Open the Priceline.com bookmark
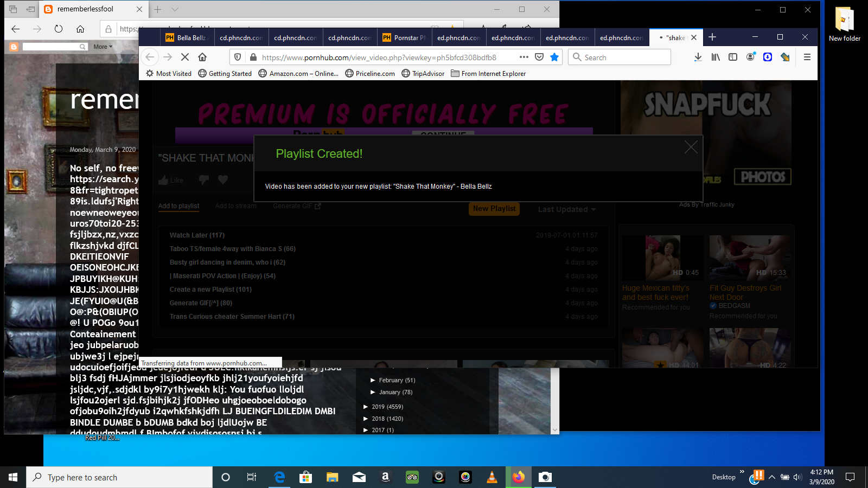Viewport: 868px width, 488px height. pyautogui.click(x=370, y=74)
